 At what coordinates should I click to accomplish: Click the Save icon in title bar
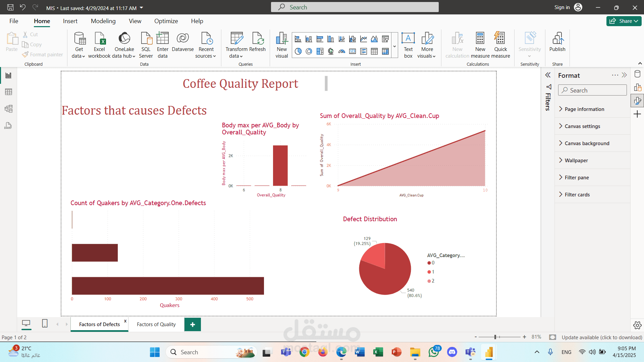[x=10, y=7]
